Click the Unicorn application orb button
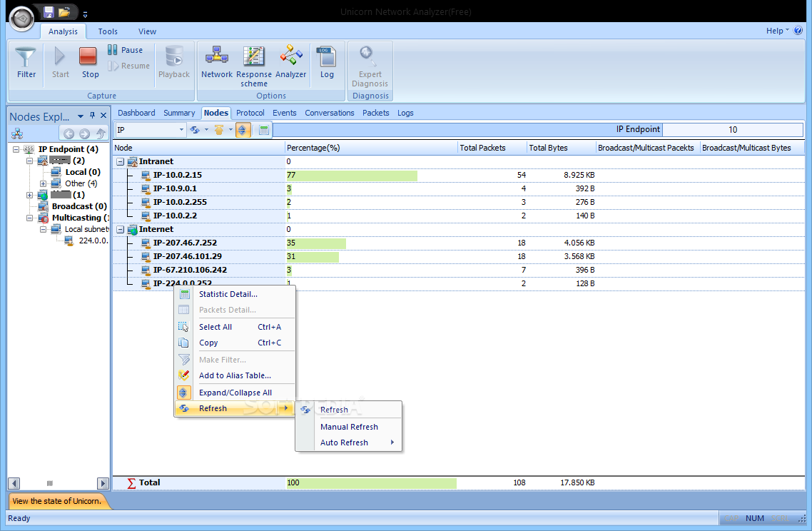 [21, 19]
